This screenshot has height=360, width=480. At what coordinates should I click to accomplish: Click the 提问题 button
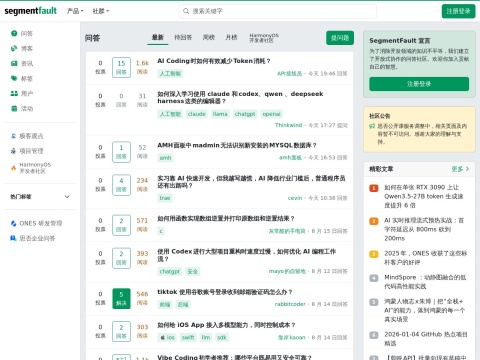coord(340,38)
